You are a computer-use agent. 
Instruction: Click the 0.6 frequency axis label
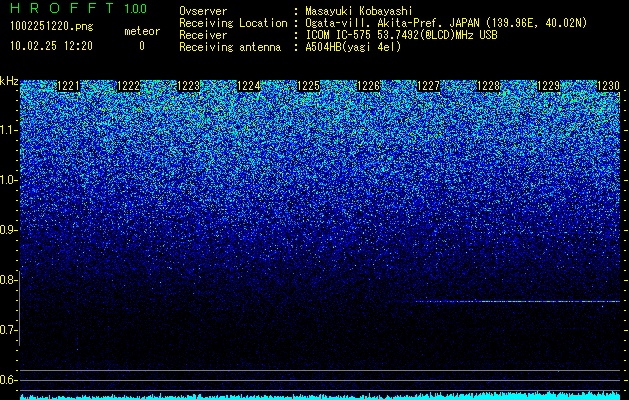[8, 380]
